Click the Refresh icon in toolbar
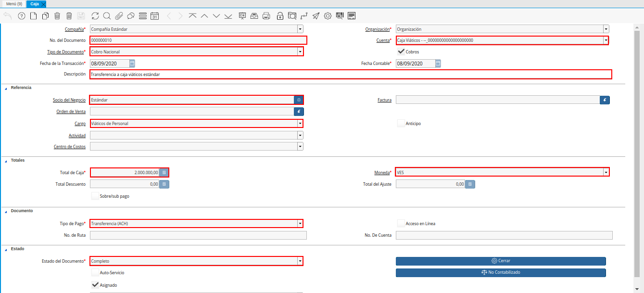 pyautogui.click(x=95, y=16)
